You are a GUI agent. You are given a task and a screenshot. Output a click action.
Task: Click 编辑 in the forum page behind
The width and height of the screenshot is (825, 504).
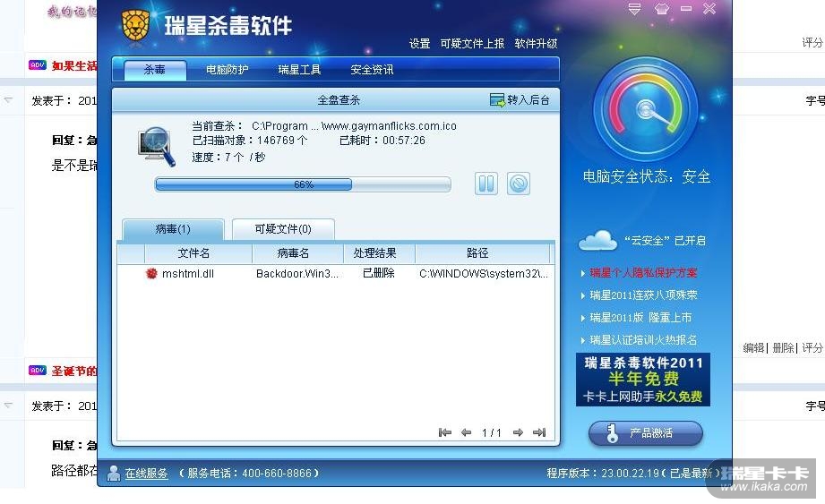[753, 348]
